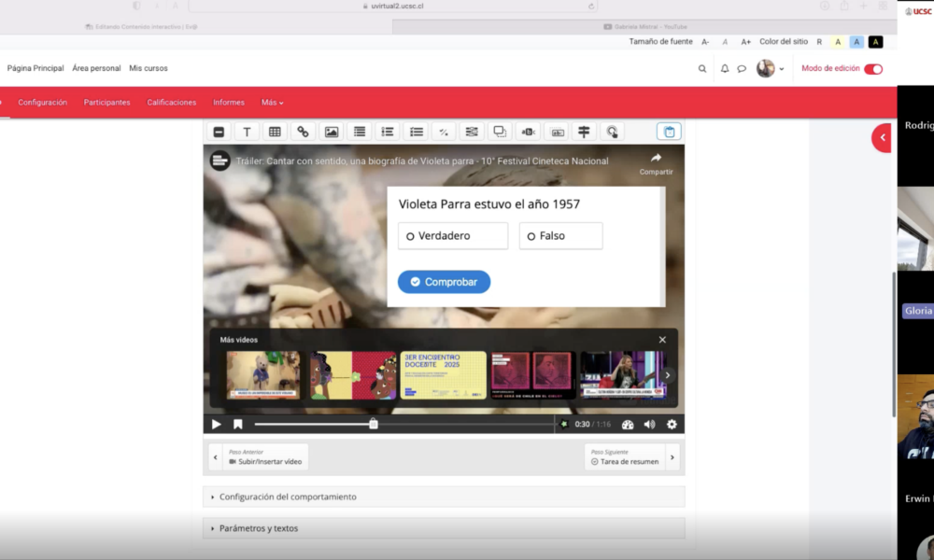The height and width of the screenshot is (560, 934).
Task: Click the Paste clipboard icon
Action: click(x=669, y=132)
